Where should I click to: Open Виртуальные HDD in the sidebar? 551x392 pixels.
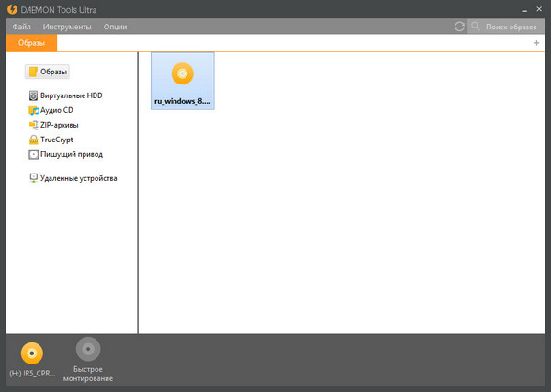(71, 95)
